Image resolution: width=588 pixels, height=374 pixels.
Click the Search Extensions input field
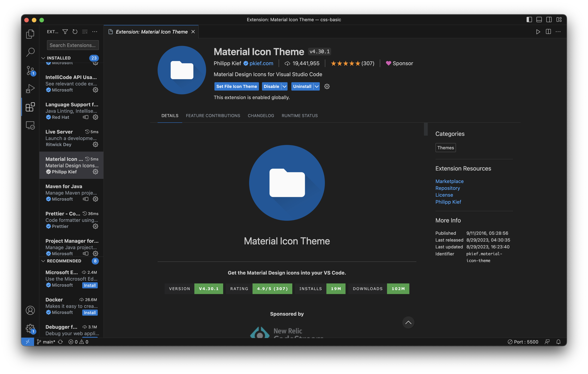(x=73, y=45)
